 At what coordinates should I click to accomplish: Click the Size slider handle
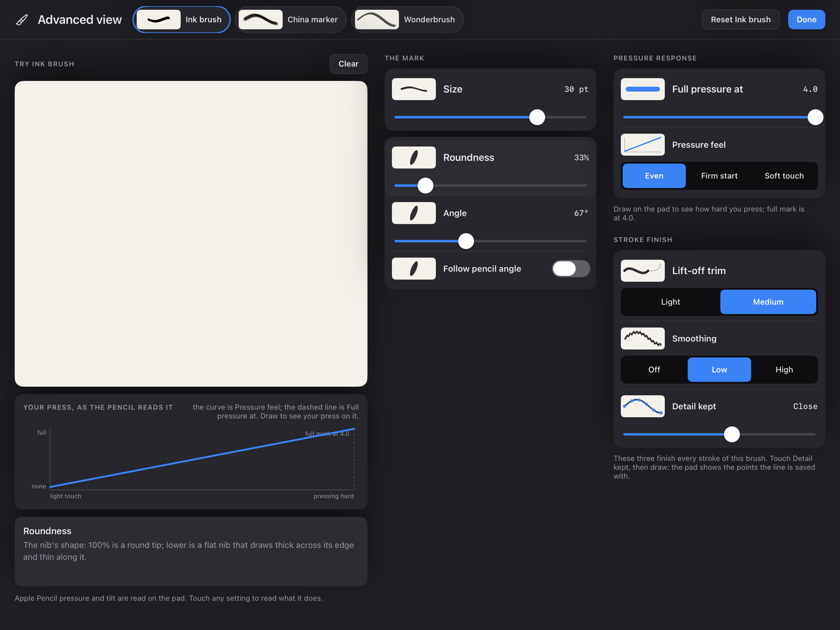[537, 117]
